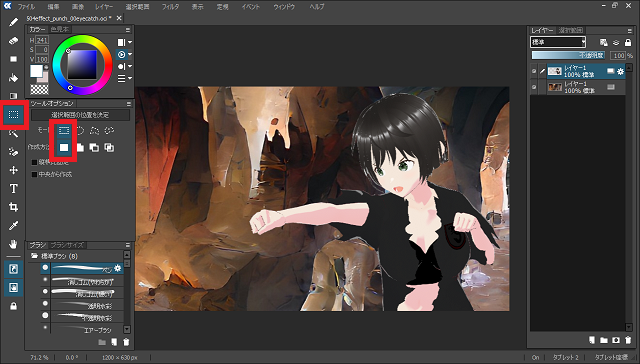Open the ヘルプ menu
This screenshot has width=640, height=364.
coord(317,7)
